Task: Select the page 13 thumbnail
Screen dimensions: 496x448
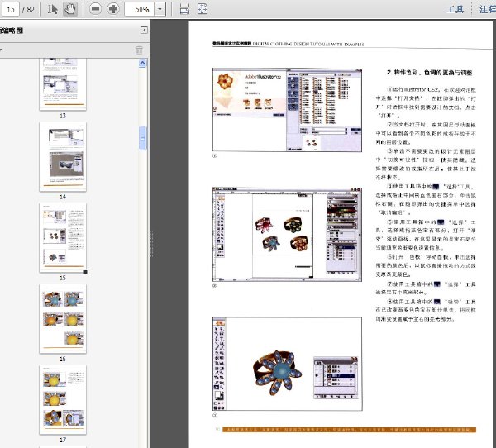Action: [x=63, y=84]
